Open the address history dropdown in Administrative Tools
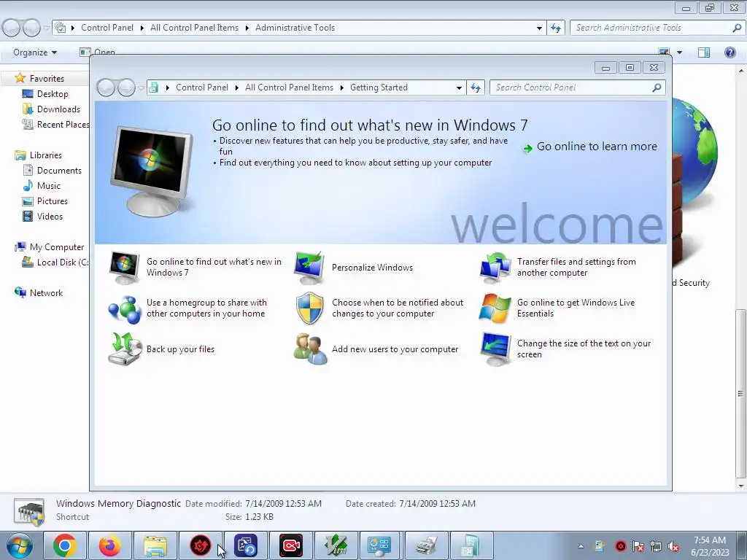 coord(539,28)
